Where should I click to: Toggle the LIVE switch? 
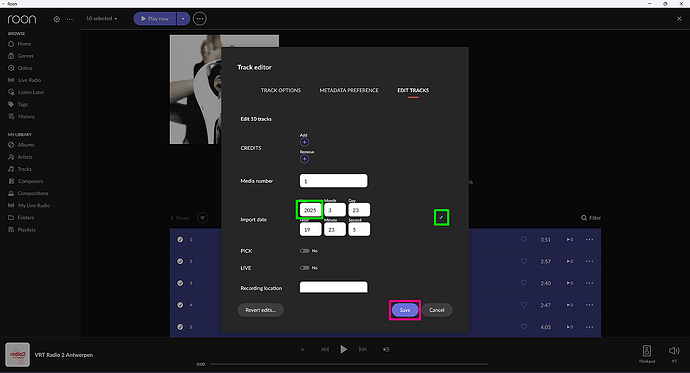(x=305, y=267)
